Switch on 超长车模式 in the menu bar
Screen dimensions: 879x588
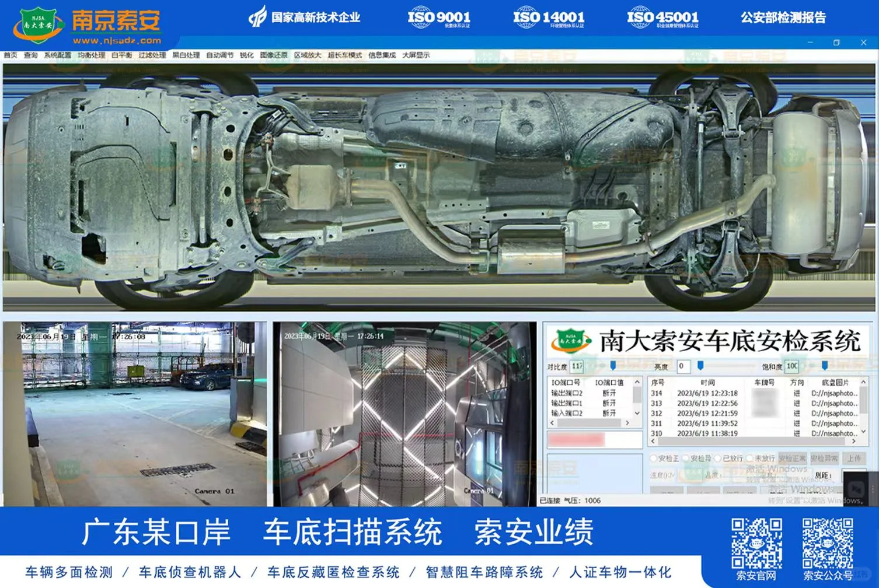tap(345, 55)
